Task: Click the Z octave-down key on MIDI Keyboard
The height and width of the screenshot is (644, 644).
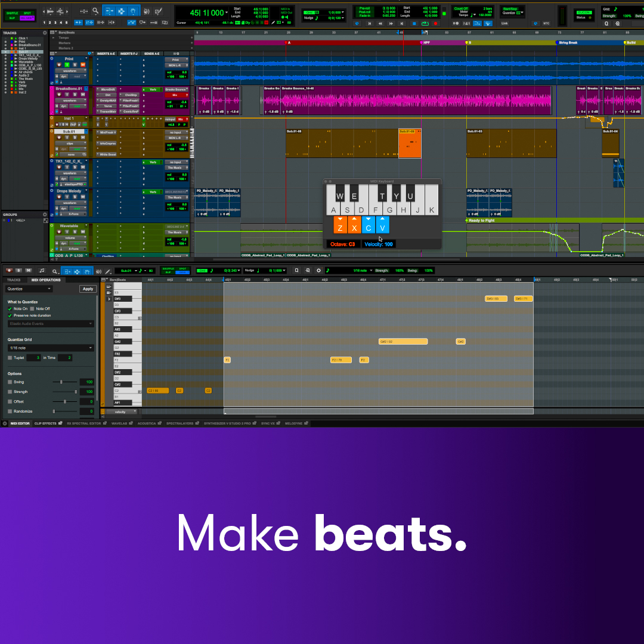Action: coord(340,225)
